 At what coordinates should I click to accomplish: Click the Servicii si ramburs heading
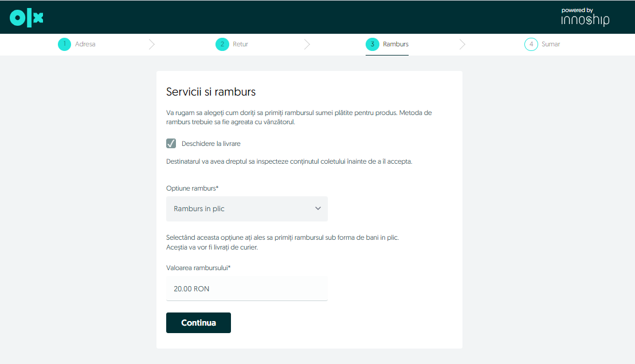(210, 92)
